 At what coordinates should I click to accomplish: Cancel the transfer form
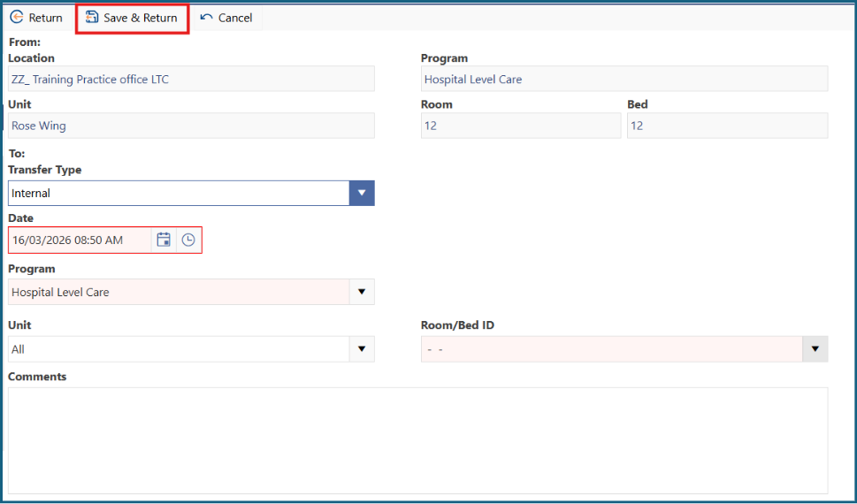[226, 18]
